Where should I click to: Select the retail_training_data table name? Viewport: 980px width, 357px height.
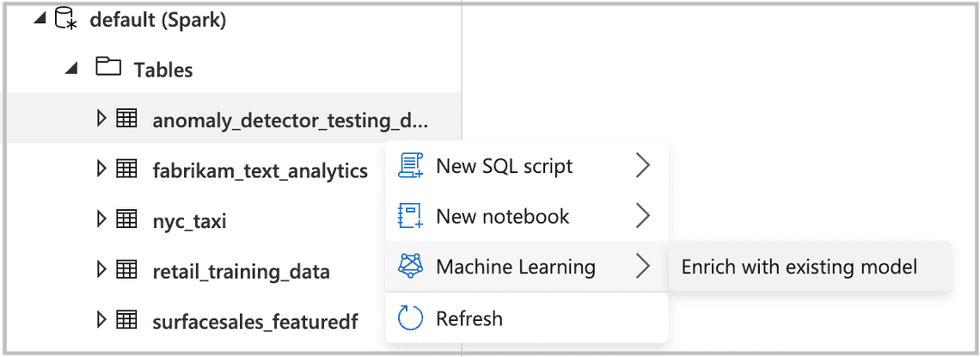click(242, 272)
